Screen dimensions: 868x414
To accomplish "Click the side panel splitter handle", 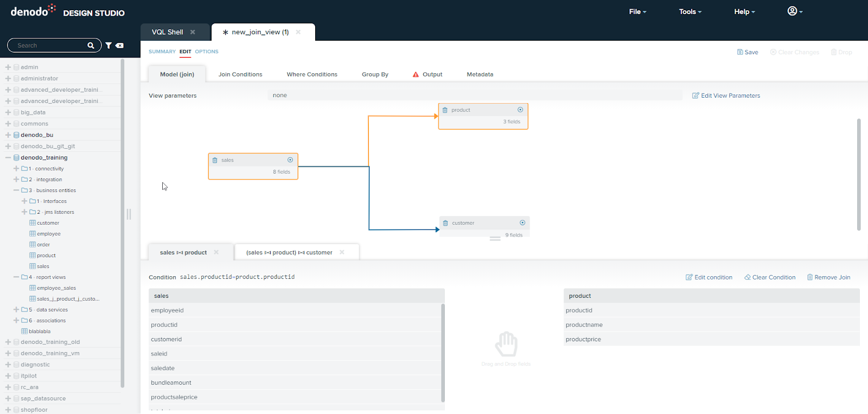I will pos(129,214).
